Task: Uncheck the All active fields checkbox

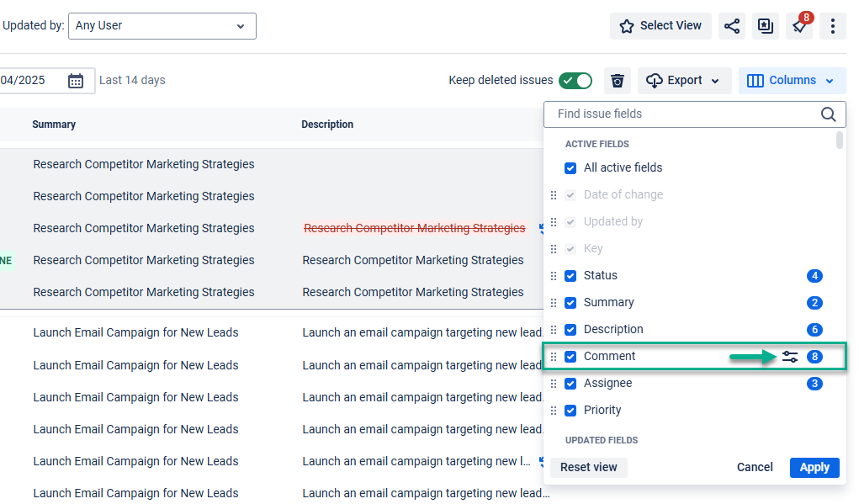Action: 570,168
